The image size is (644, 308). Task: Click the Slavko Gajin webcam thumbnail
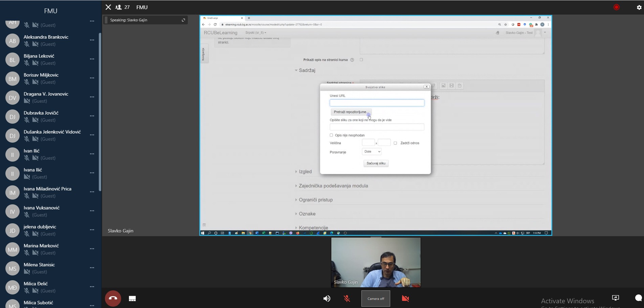click(x=376, y=262)
